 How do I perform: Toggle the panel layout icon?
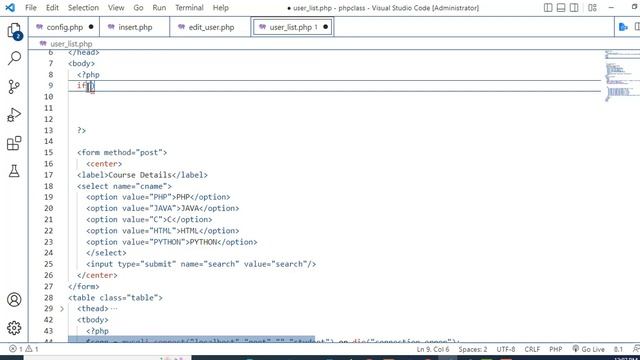click(561, 7)
